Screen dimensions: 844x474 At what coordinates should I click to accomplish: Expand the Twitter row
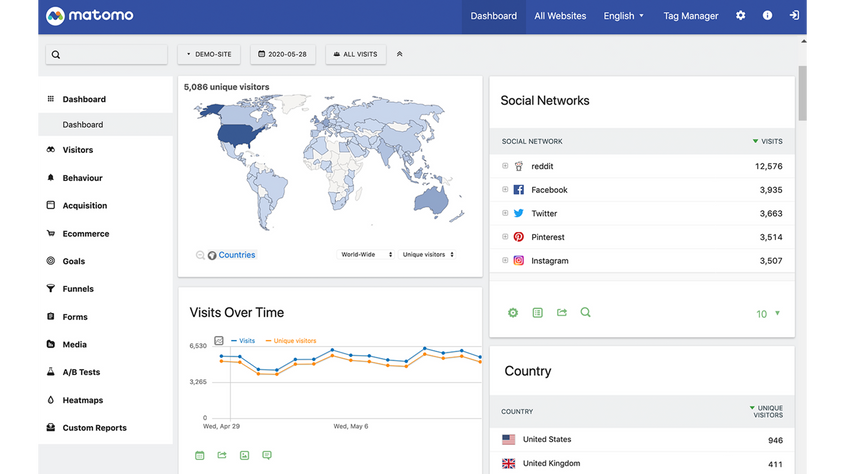point(505,213)
